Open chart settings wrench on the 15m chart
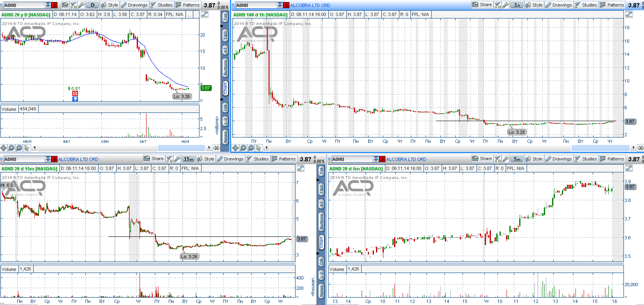644x305 pixels. coord(177,159)
